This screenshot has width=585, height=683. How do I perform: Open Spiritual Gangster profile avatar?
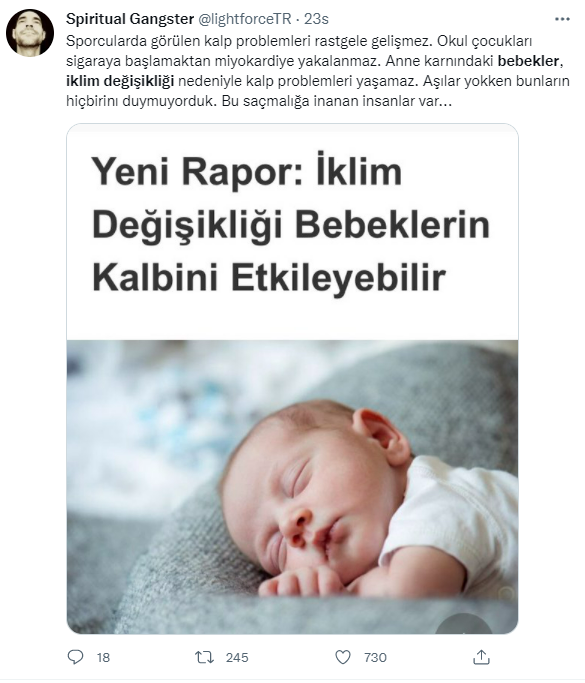30,33
